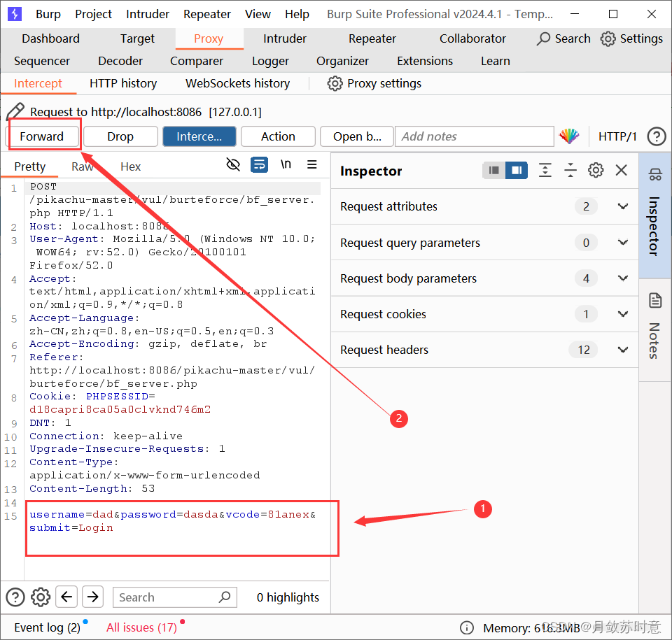Select the Repeater tool tab
The image size is (672, 640).
[372, 38]
